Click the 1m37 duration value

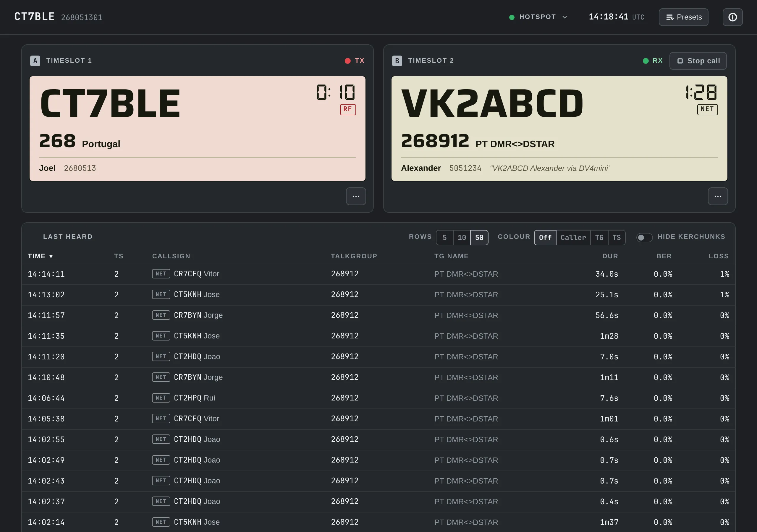(609, 522)
